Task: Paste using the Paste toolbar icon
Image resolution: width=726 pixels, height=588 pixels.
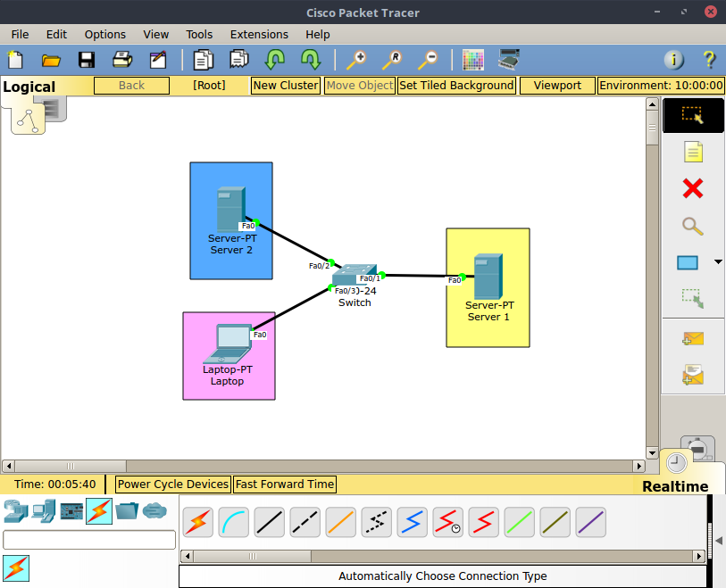Action: point(239,60)
